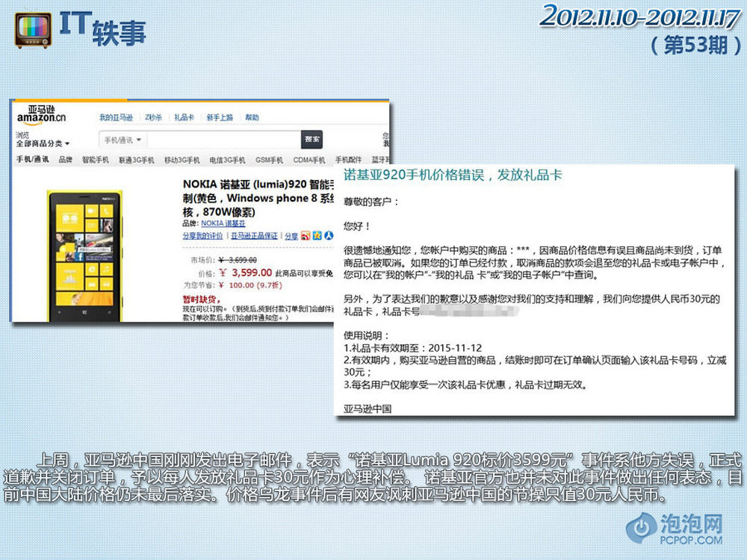Select the 品牌 tab
747x560 pixels.
[65, 160]
